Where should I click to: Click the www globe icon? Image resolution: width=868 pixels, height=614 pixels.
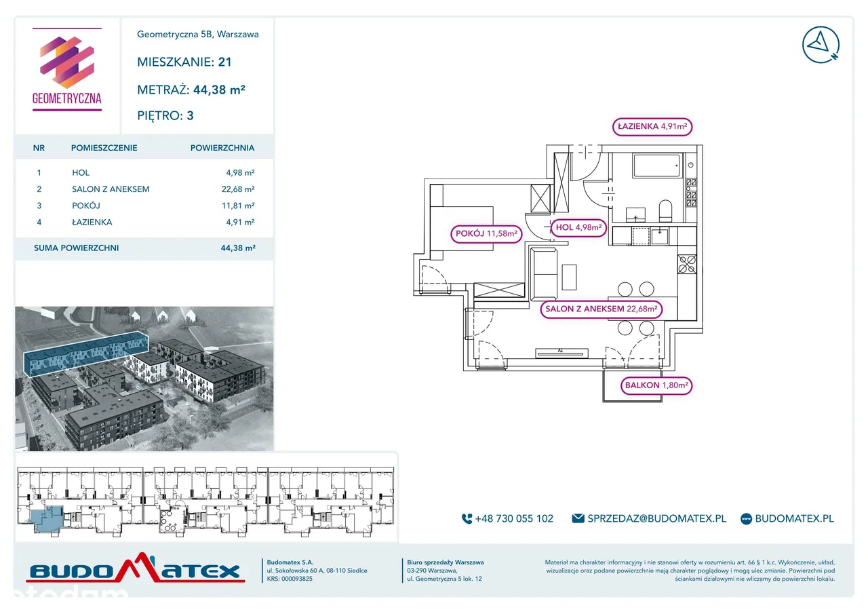(x=746, y=518)
